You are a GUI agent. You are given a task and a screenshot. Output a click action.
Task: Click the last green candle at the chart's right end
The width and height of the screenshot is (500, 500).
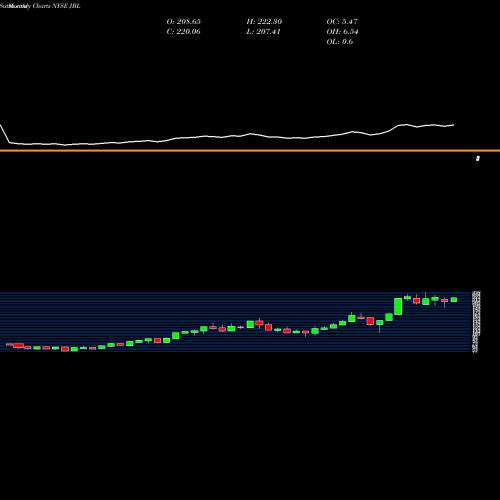coord(454,300)
